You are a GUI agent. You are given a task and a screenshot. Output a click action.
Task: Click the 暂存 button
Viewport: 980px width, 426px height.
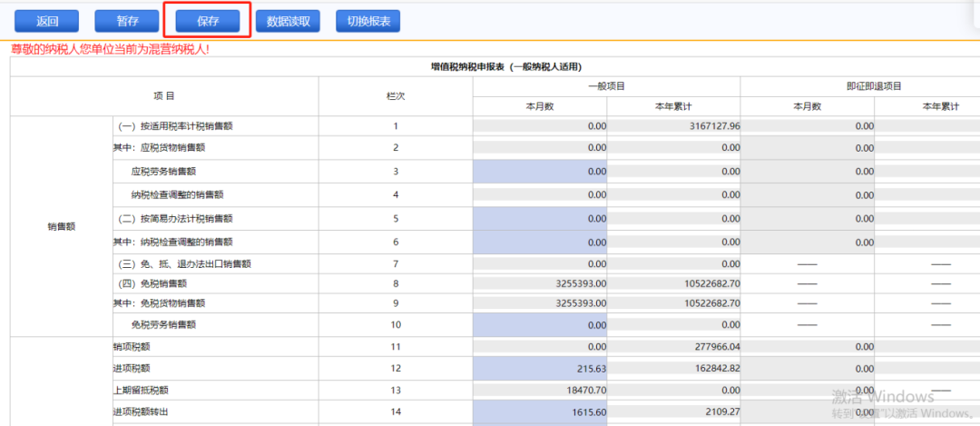point(127,21)
